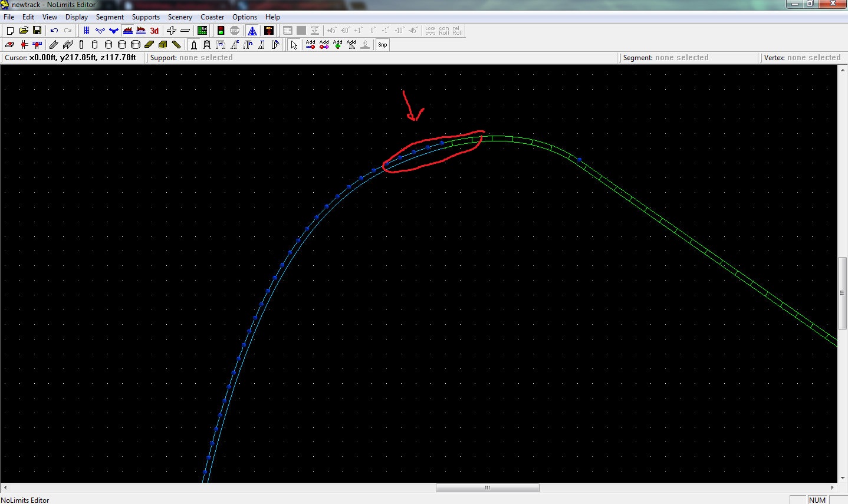The height and width of the screenshot is (504, 848).
Task: Click the blue track rails view icon
Action: point(87,31)
